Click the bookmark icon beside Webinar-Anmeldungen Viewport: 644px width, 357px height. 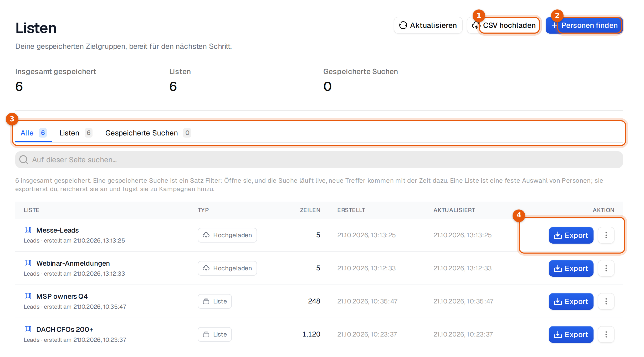(x=28, y=263)
